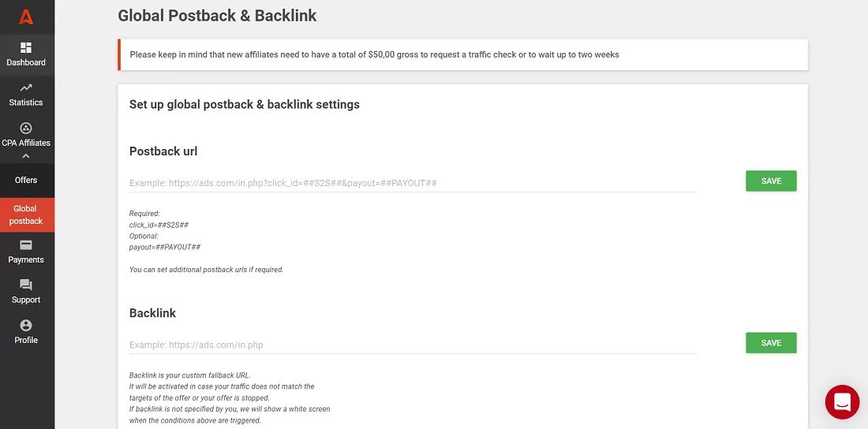Open the Dashboard grid icon
868x429 pixels.
[x=26, y=48]
